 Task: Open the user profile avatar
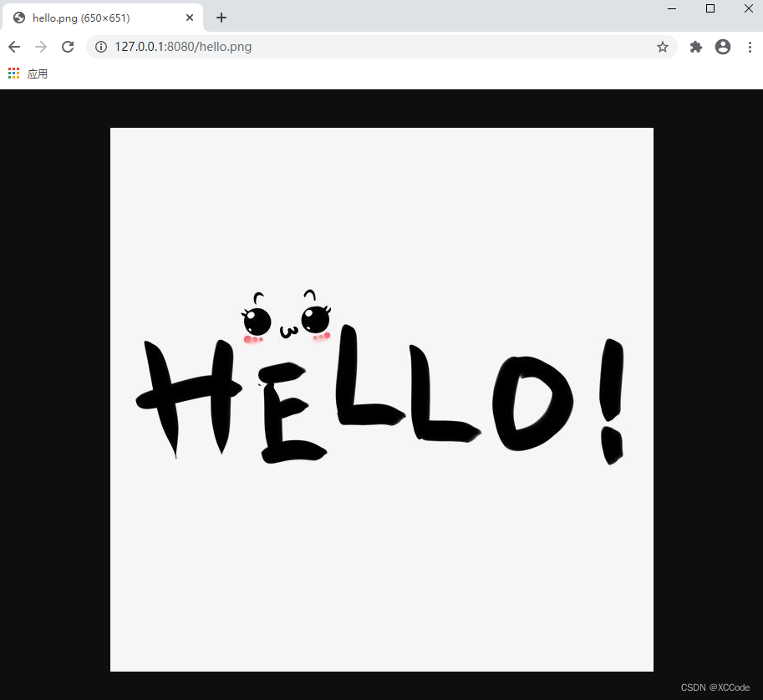coord(723,47)
